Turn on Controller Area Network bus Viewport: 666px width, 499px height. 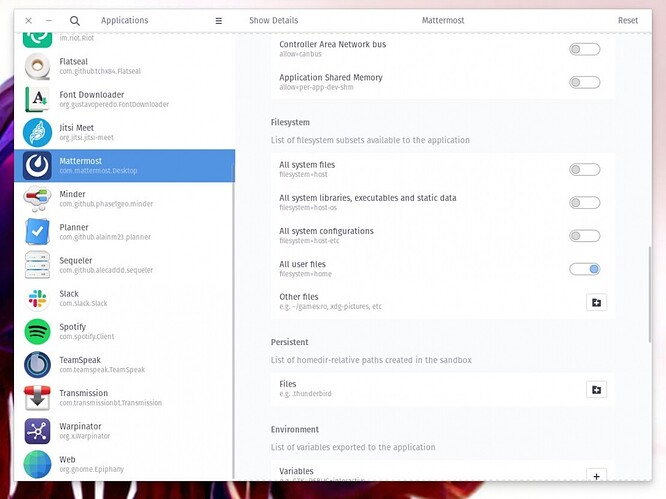(x=584, y=49)
